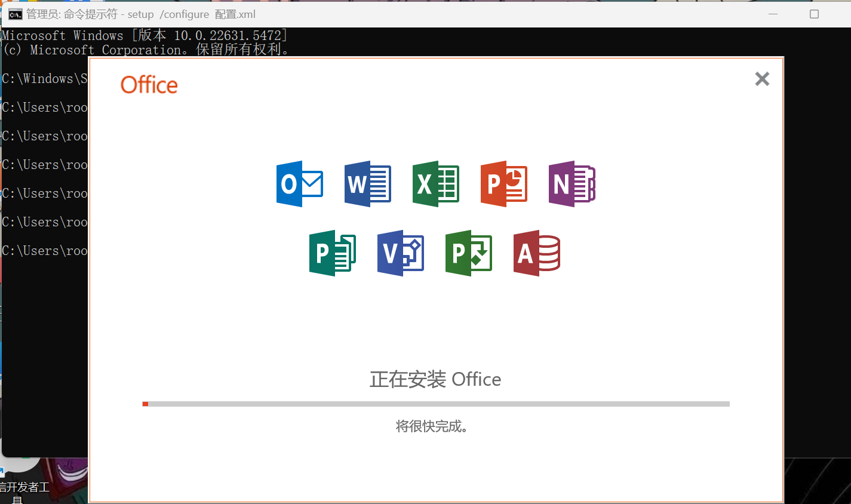Click the command prompt title bar icon
The height and width of the screenshot is (504, 851).
[x=15, y=14]
